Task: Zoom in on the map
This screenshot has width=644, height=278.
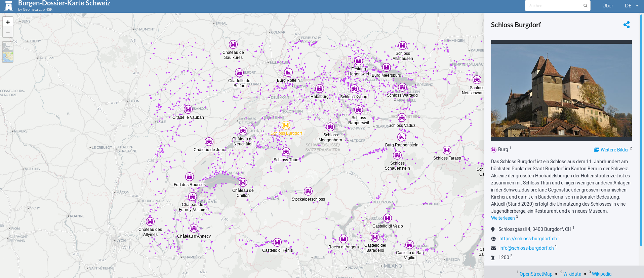Action: [x=8, y=22]
